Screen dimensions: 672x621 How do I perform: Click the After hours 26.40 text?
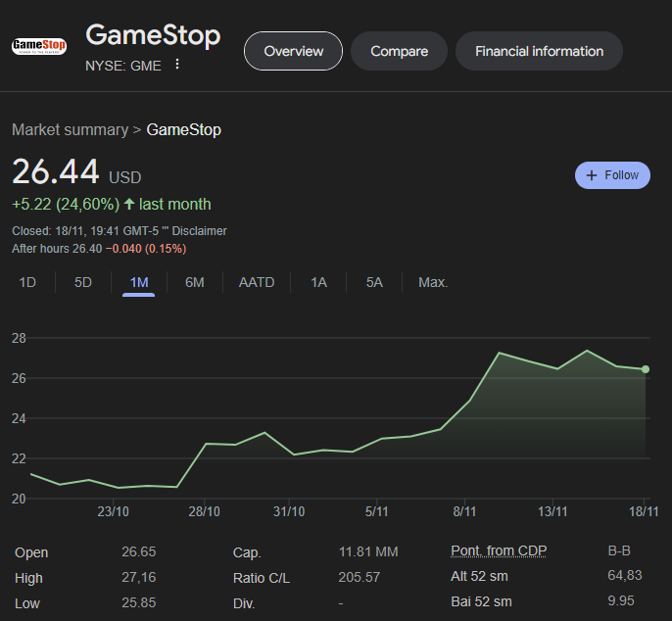(57, 249)
